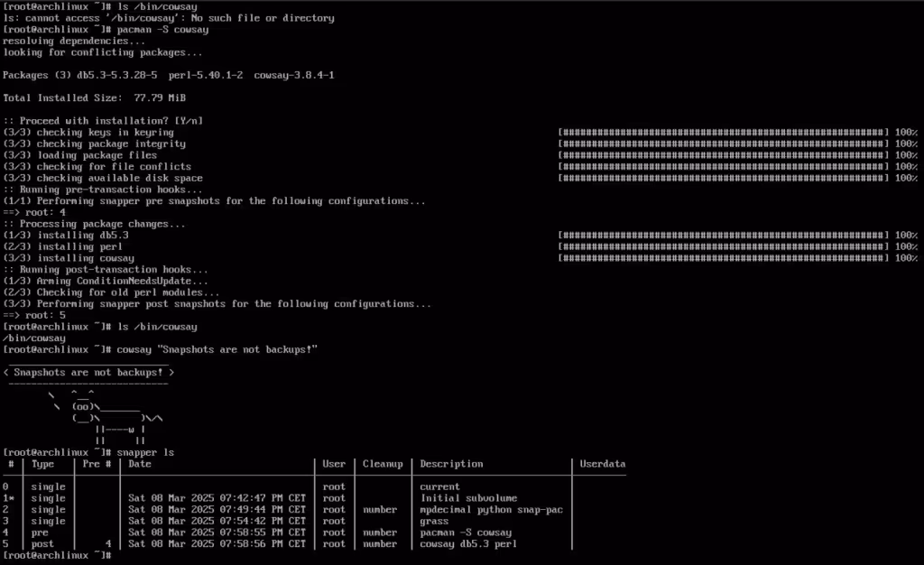Click 'Performing snapper post snapshots' line

[x=217, y=304]
